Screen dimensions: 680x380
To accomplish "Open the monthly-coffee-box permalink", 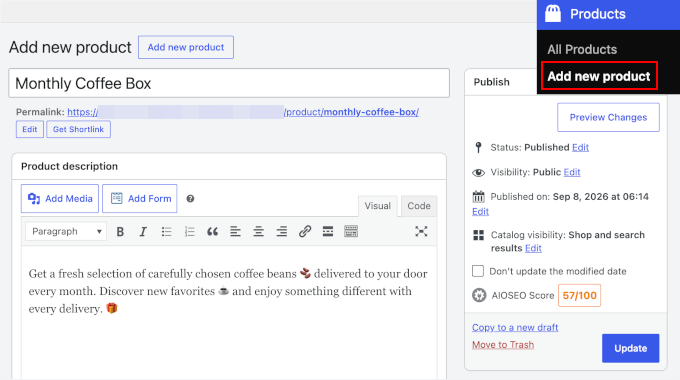I will tap(243, 112).
